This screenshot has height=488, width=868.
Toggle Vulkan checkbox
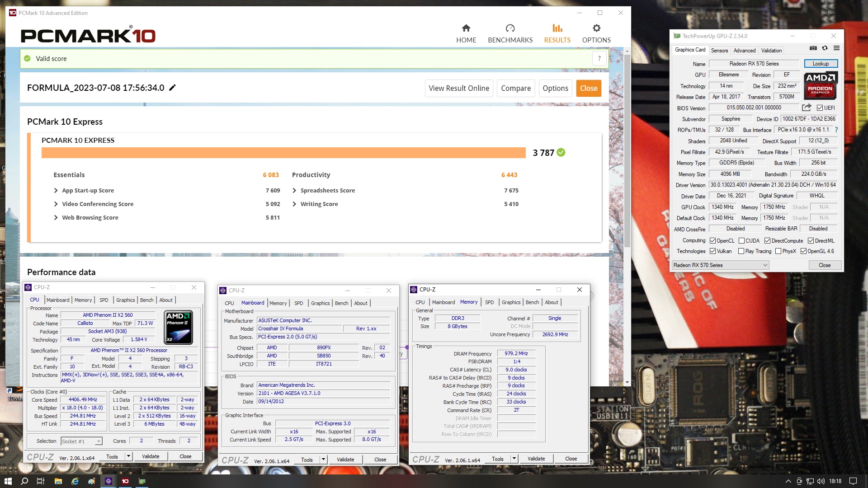coord(712,251)
